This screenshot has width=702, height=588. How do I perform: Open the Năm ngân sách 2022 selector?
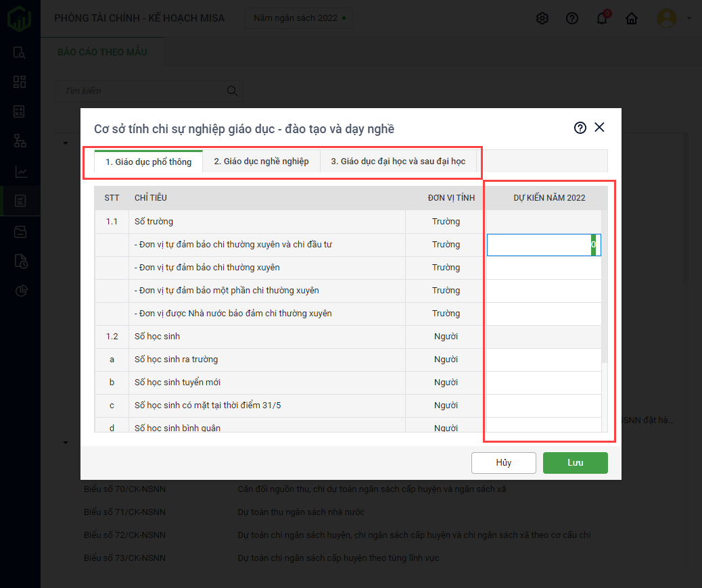(x=298, y=18)
